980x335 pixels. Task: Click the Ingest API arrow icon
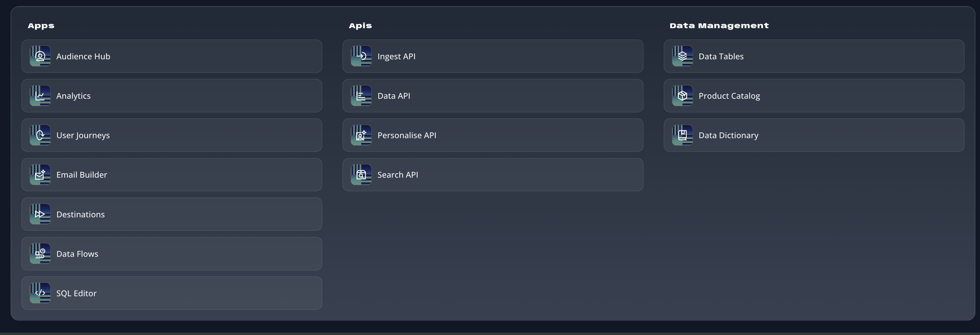click(361, 56)
